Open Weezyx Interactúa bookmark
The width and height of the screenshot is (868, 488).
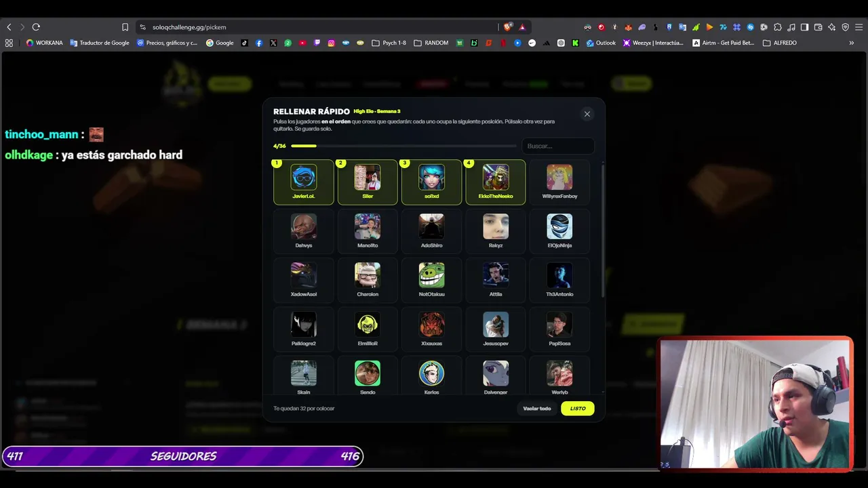click(x=654, y=43)
